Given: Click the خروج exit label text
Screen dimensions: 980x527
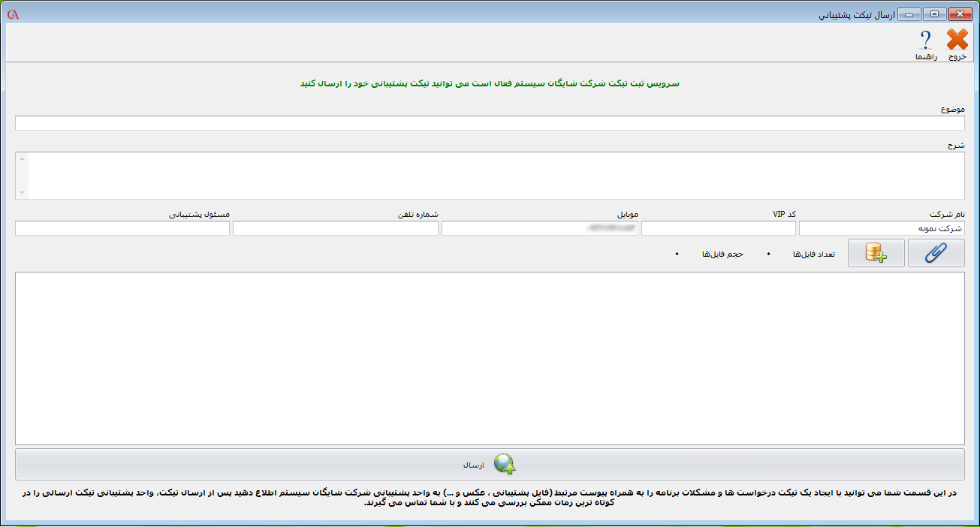Looking at the screenshot, I should pos(957,56).
